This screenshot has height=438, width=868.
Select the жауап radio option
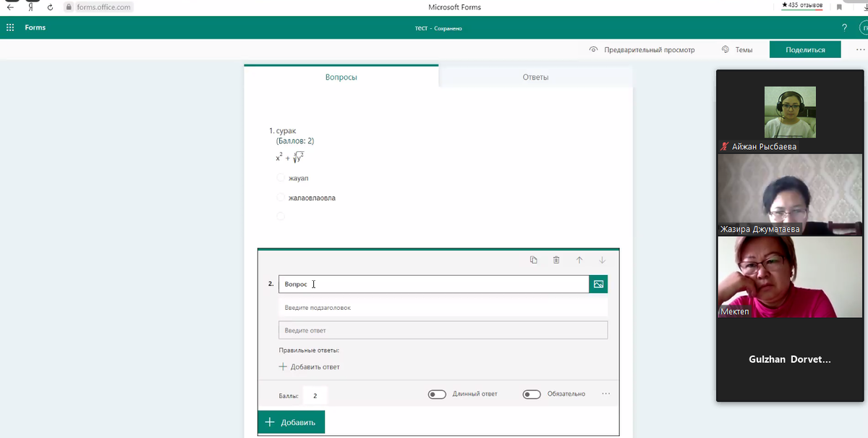(281, 178)
